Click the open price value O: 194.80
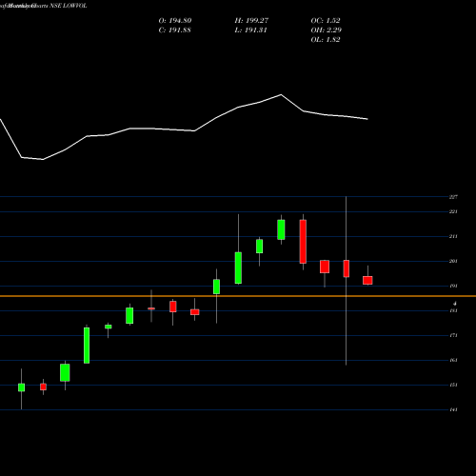The image size is (476, 476). (175, 21)
